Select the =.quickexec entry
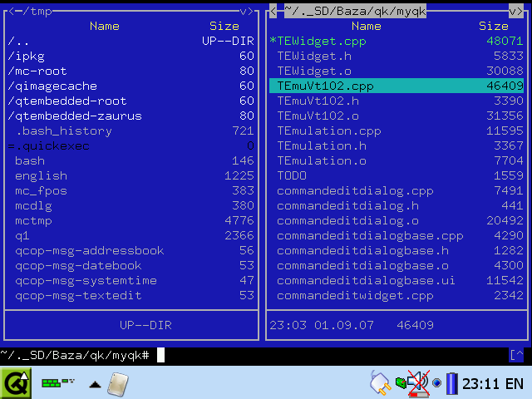 (131, 146)
